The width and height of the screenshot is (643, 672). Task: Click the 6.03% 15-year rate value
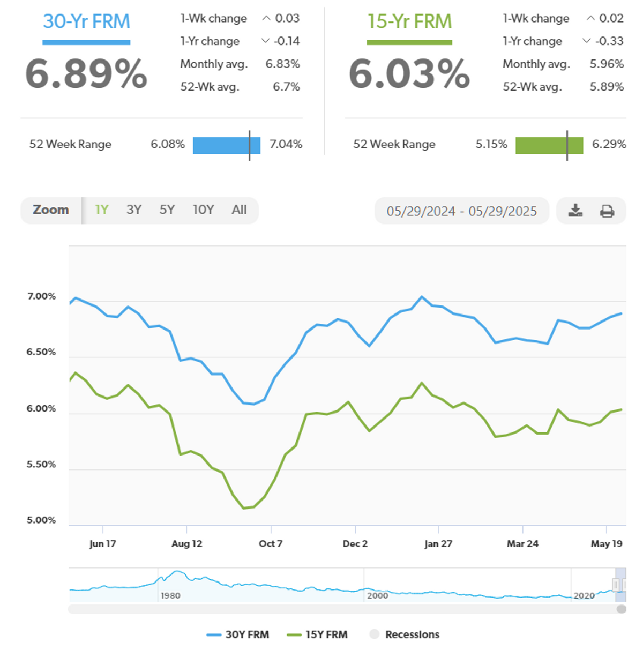[x=409, y=74]
